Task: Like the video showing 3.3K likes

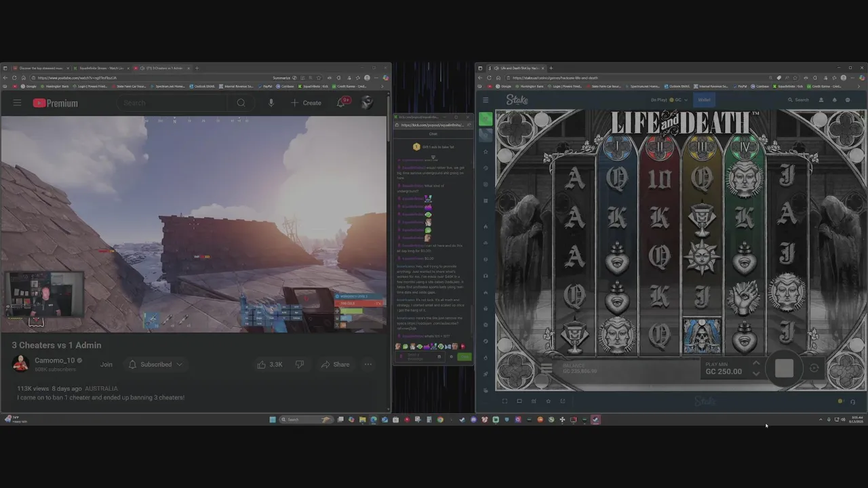Action: click(x=270, y=365)
